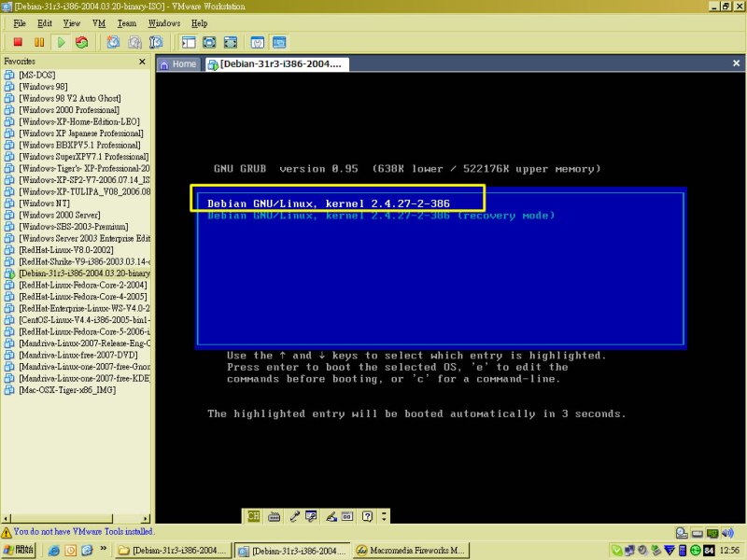Close the current VM tab
The height and width of the screenshot is (560, 747).
coord(736,63)
